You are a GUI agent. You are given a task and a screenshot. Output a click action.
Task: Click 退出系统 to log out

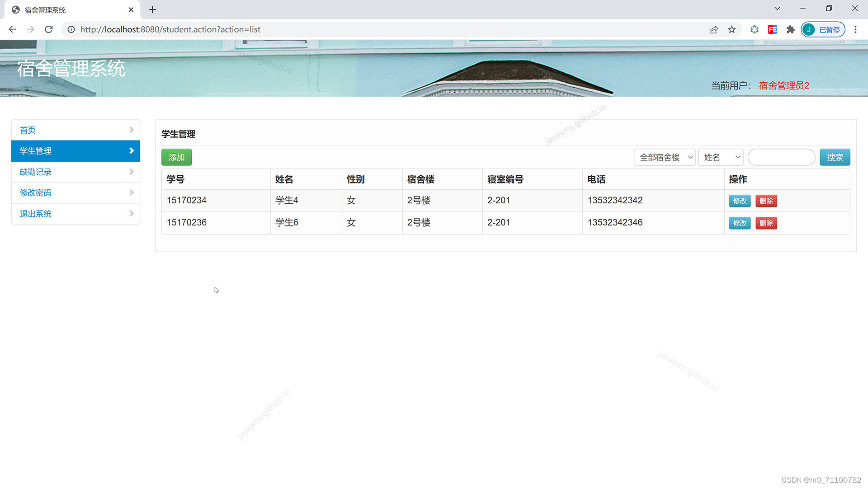coord(75,214)
